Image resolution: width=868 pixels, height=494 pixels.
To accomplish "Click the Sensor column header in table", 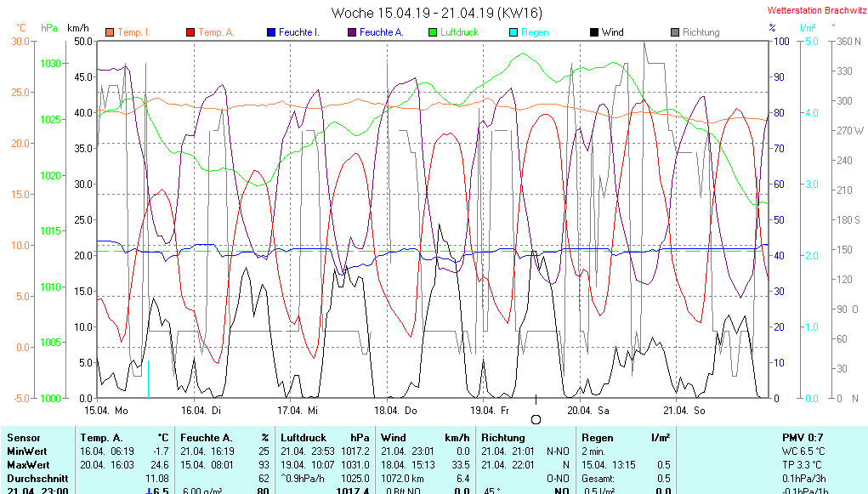I will (24, 437).
